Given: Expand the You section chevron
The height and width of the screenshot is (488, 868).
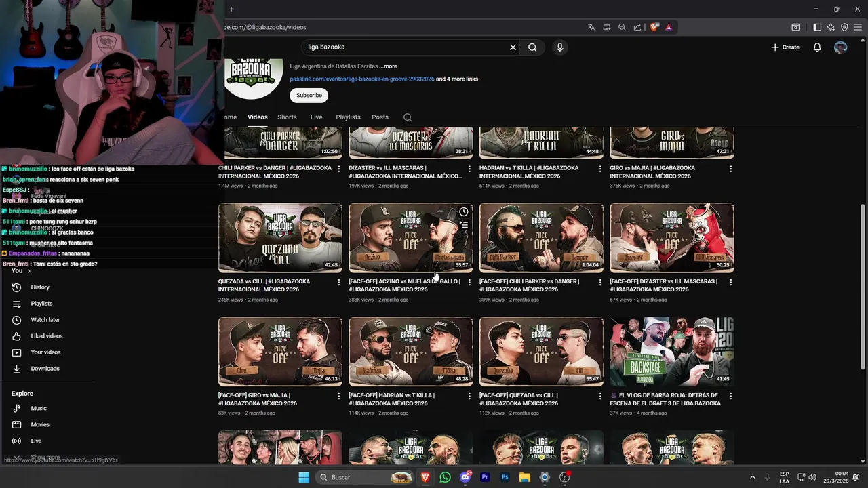Looking at the screenshot, I should click(28, 271).
